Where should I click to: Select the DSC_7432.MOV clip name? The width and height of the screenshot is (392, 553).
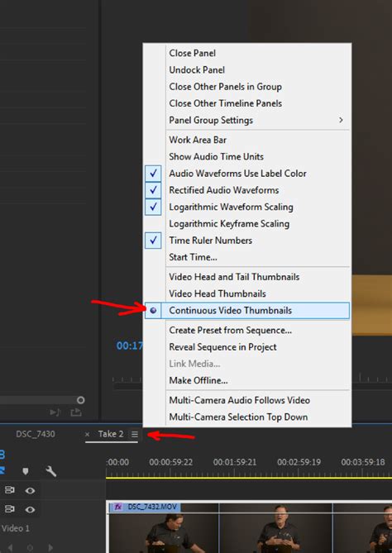click(x=151, y=507)
